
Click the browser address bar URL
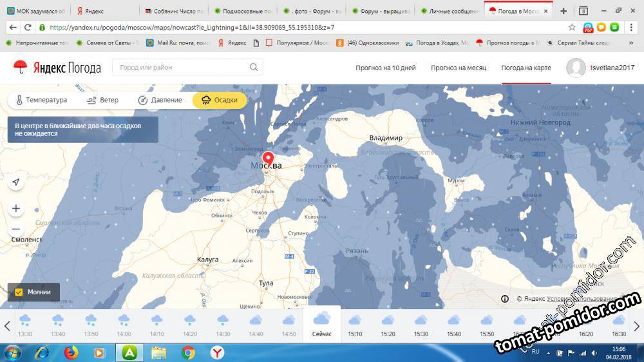(x=192, y=27)
